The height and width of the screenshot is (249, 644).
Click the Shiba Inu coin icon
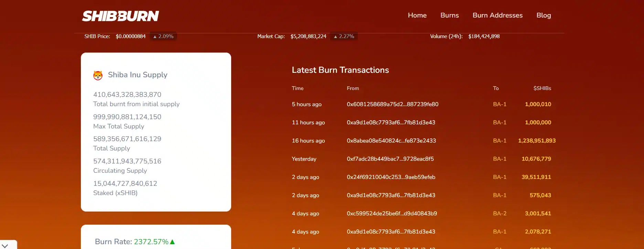98,75
